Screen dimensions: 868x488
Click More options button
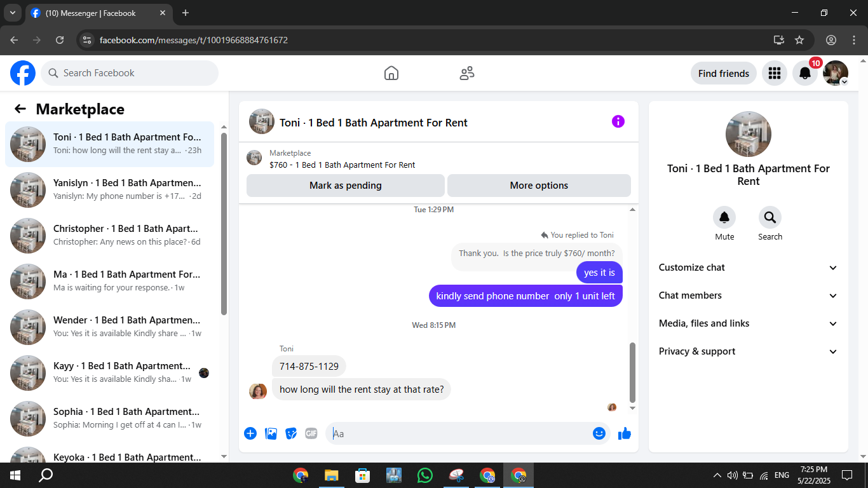pyautogui.click(x=539, y=186)
